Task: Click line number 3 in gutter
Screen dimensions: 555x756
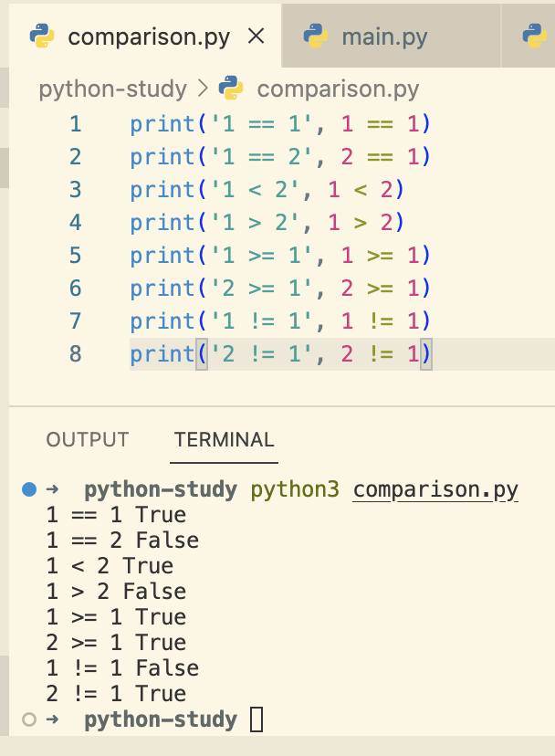Action: coord(75,190)
